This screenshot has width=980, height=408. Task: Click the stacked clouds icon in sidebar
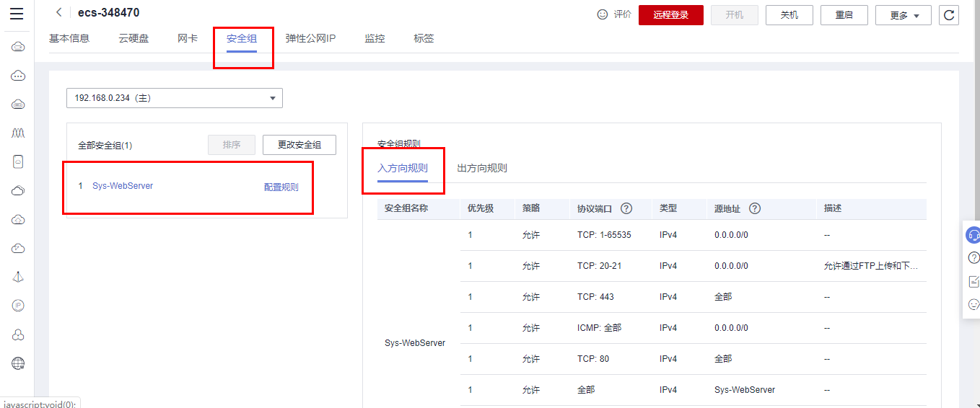[19, 191]
